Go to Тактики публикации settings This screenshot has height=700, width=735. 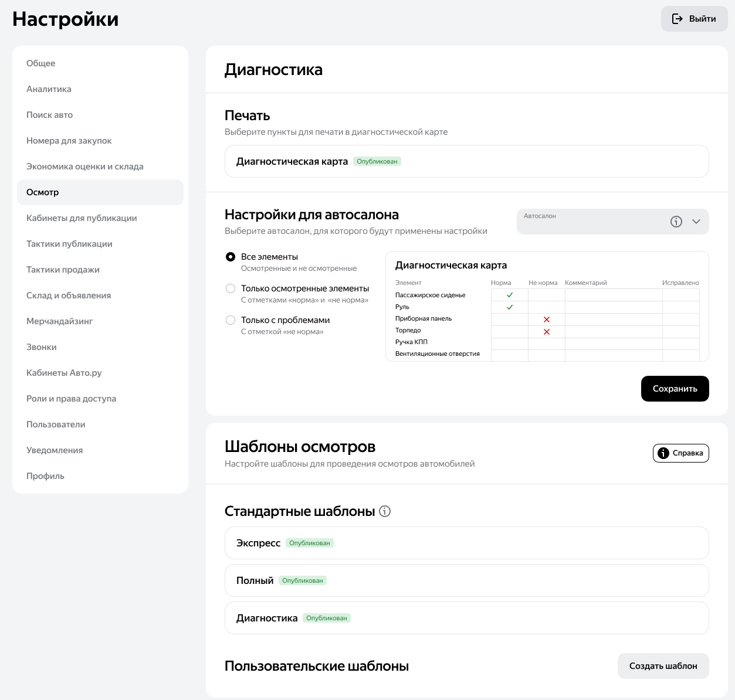[100, 244]
